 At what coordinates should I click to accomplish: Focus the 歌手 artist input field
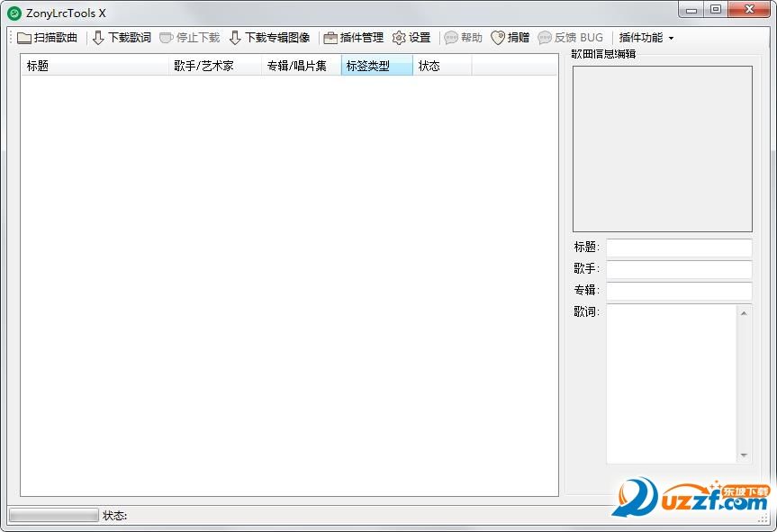click(679, 269)
